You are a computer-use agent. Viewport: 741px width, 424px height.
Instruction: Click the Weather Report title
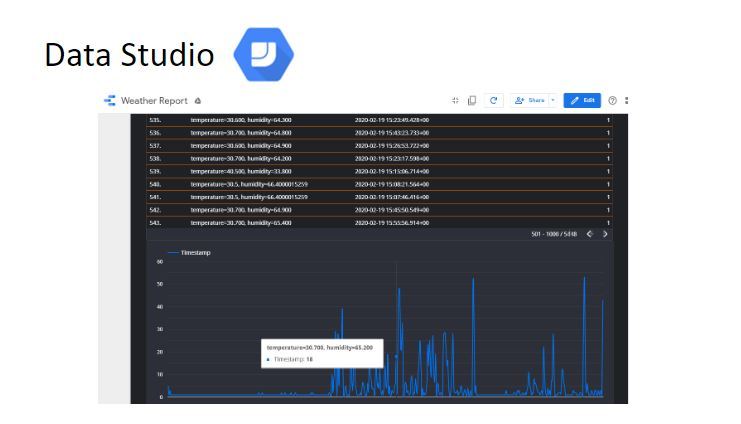154,101
